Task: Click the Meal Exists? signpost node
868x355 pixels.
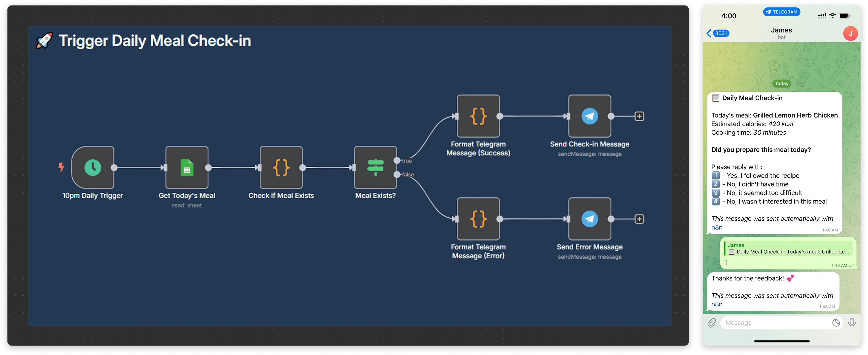Action: [375, 167]
